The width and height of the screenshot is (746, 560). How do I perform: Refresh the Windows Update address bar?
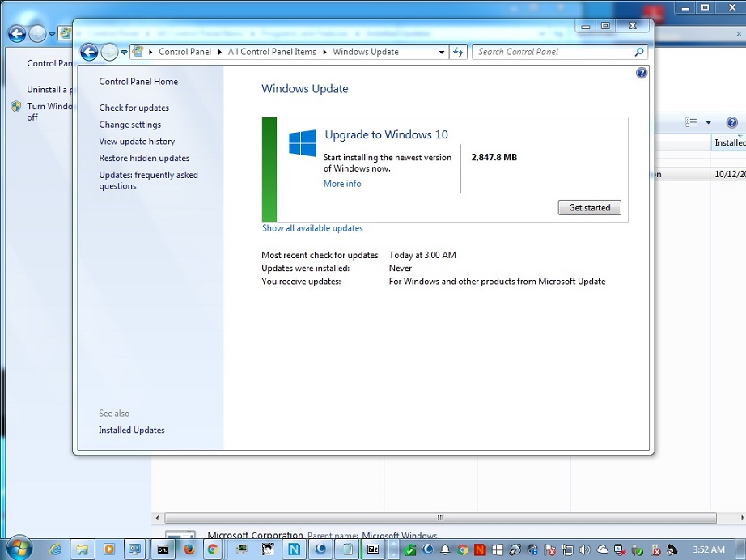tap(459, 52)
